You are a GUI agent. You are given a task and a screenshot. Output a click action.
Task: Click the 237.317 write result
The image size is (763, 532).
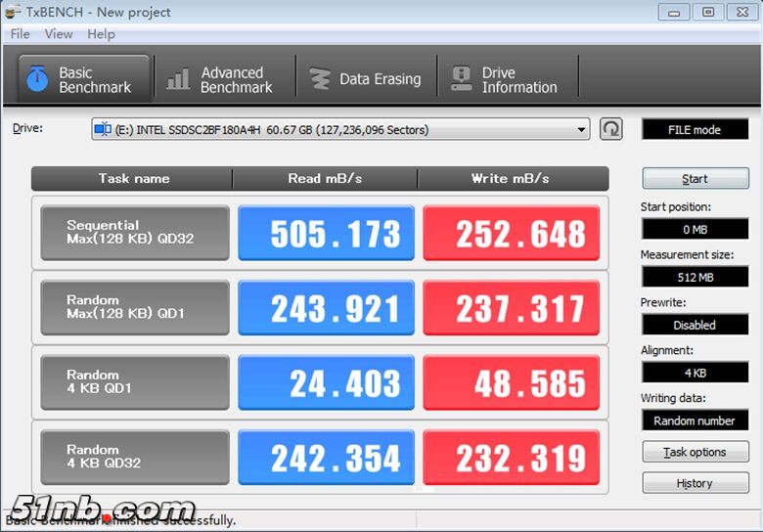(x=511, y=307)
